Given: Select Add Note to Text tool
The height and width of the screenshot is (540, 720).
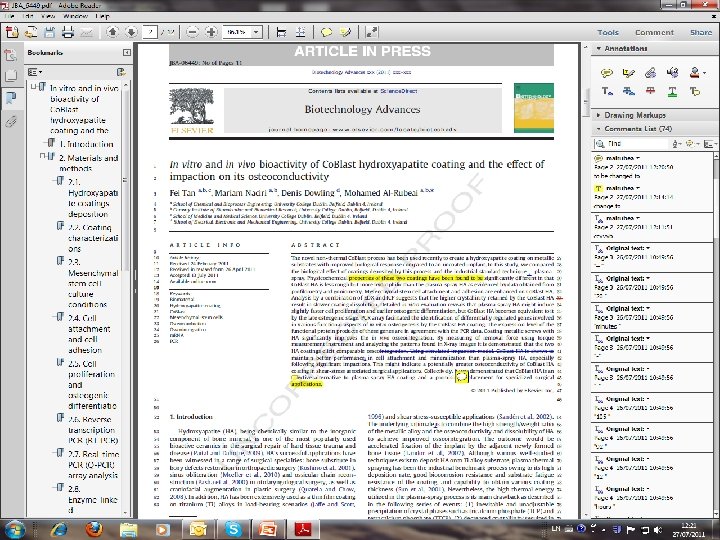Looking at the screenshot, I should click(x=694, y=91).
